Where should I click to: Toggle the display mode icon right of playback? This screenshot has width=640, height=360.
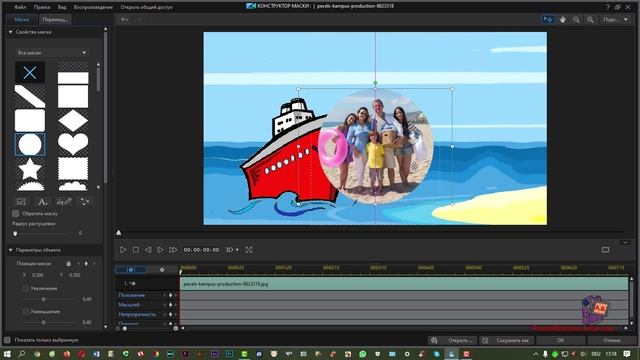tap(605, 250)
